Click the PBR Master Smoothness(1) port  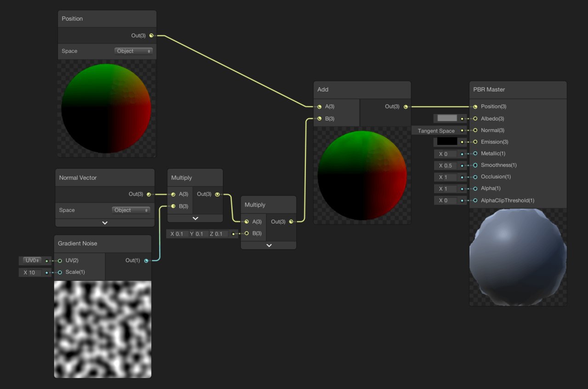click(475, 165)
